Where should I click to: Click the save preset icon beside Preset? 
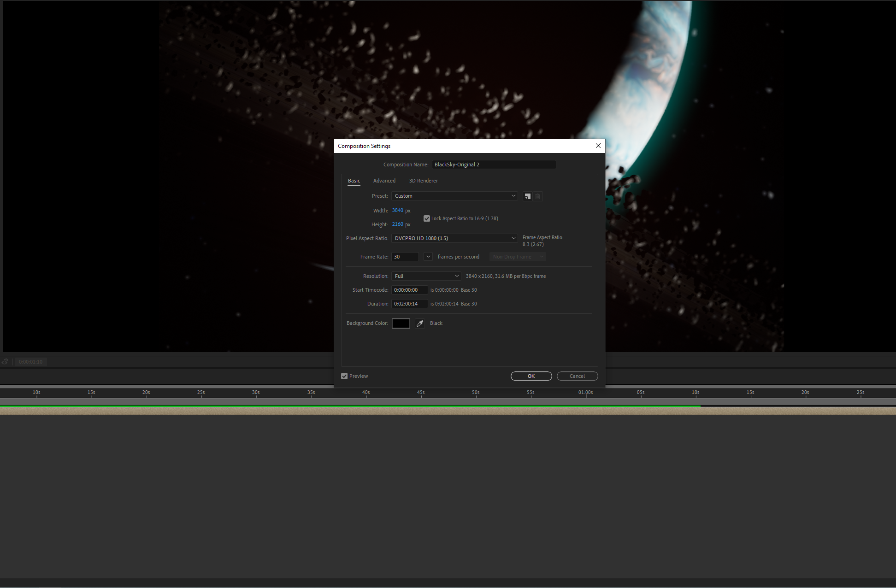pyautogui.click(x=527, y=196)
